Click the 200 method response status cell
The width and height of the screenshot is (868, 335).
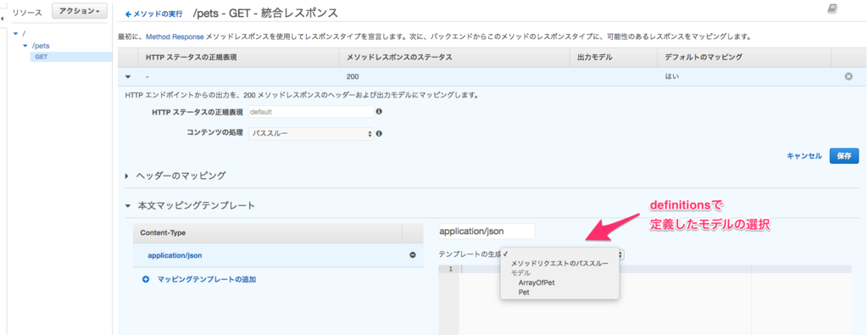coord(353,76)
